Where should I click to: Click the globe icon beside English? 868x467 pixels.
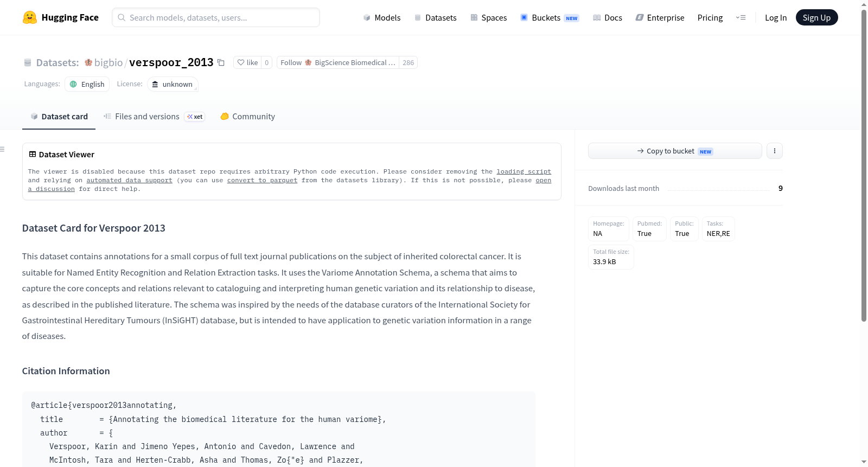coord(73,84)
